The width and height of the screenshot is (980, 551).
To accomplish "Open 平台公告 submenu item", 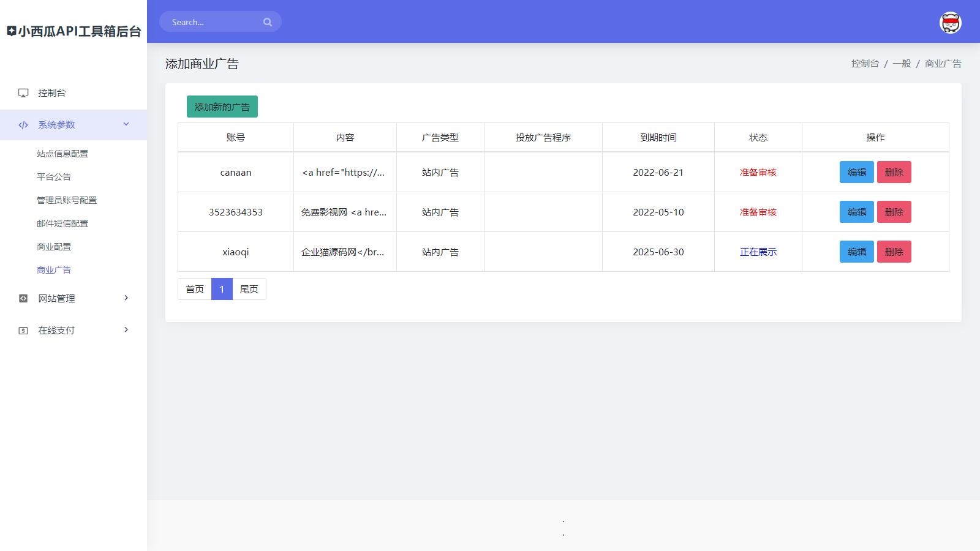I will tap(54, 177).
